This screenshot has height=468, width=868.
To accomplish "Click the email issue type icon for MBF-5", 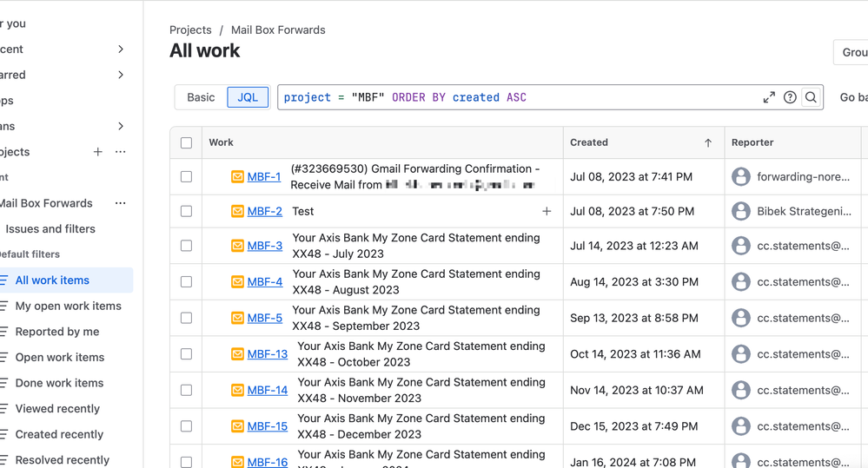I will coord(237,318).
